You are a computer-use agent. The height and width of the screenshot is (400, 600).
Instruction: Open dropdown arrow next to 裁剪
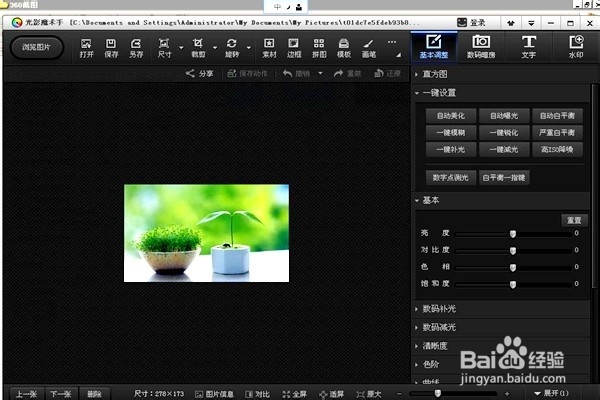click(x=215, y=48)
